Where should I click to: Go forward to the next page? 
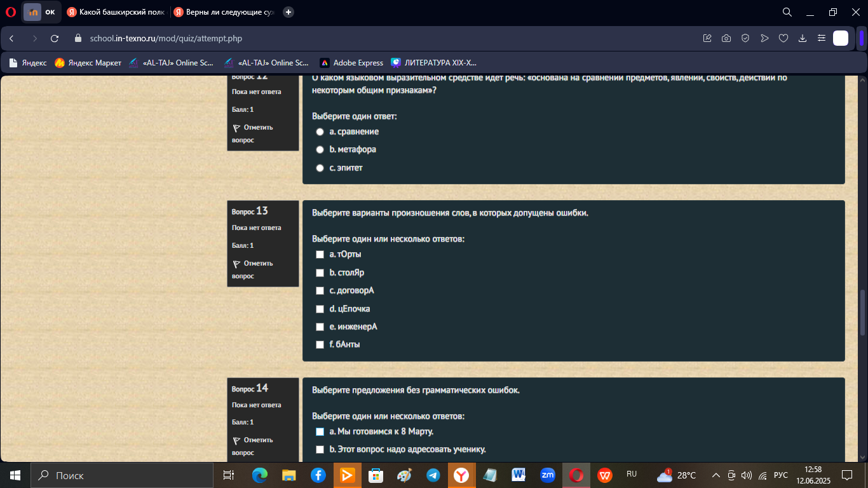click(x=34, y=39)
